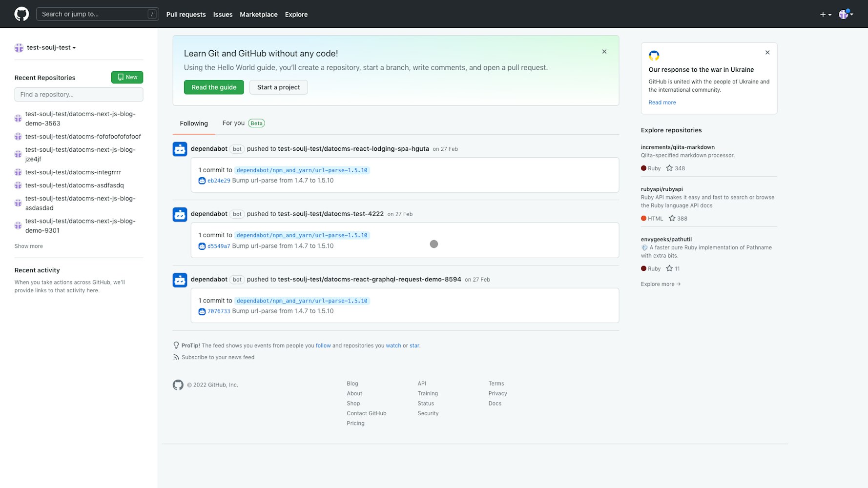
Task: Subscribe to your news feed link
Action: click(x=218, y=357)
